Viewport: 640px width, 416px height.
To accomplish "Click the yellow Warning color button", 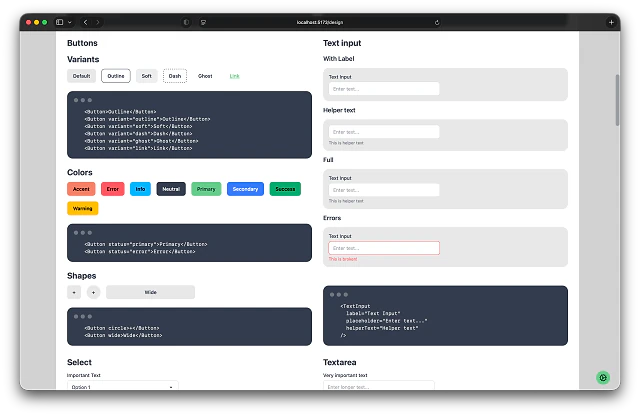I will (x=82, y=208).
